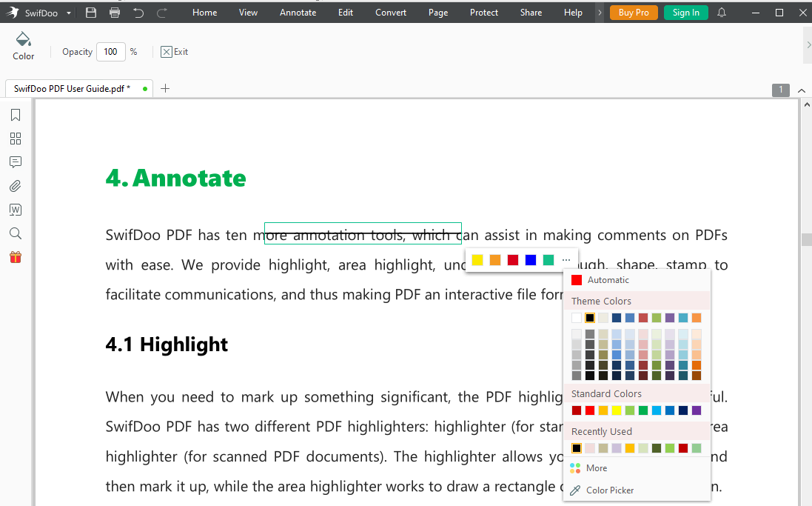Select purple in Standard Colors

[x=697, y=410]
